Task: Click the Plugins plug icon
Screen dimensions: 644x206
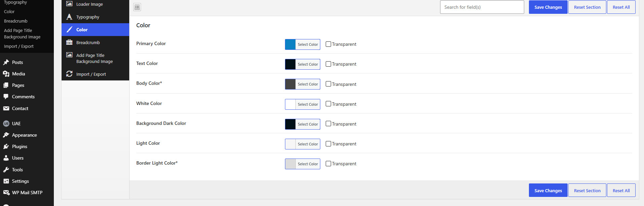Action: pos(6,146)
